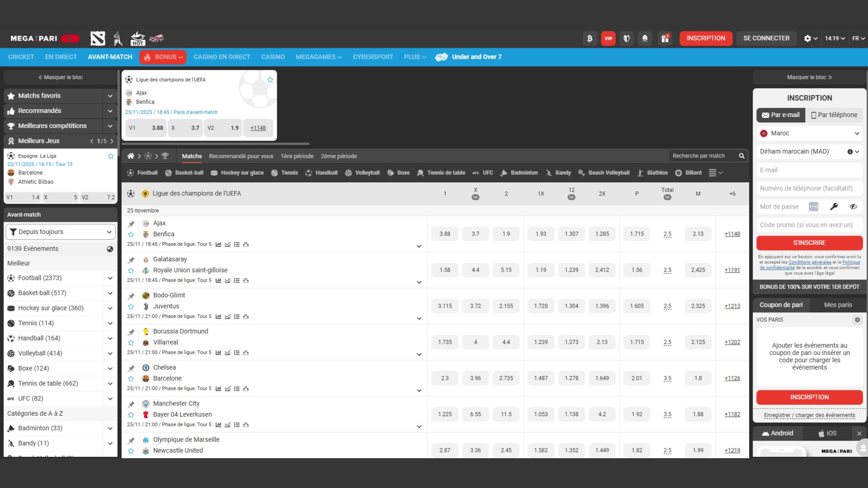Image resolution: width=868 pixels, height=488 pixels.
Task: Click the E-mail input field
Action: (x=809, y=170)
